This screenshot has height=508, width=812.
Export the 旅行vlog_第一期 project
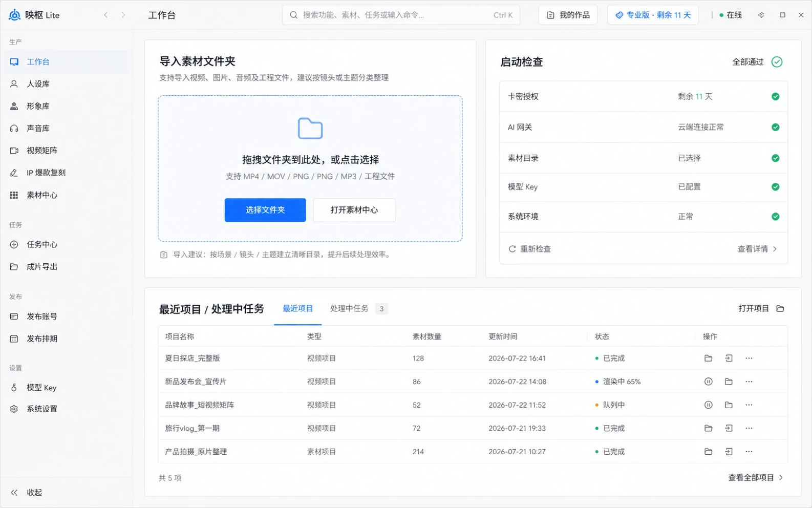coord(729,428)
